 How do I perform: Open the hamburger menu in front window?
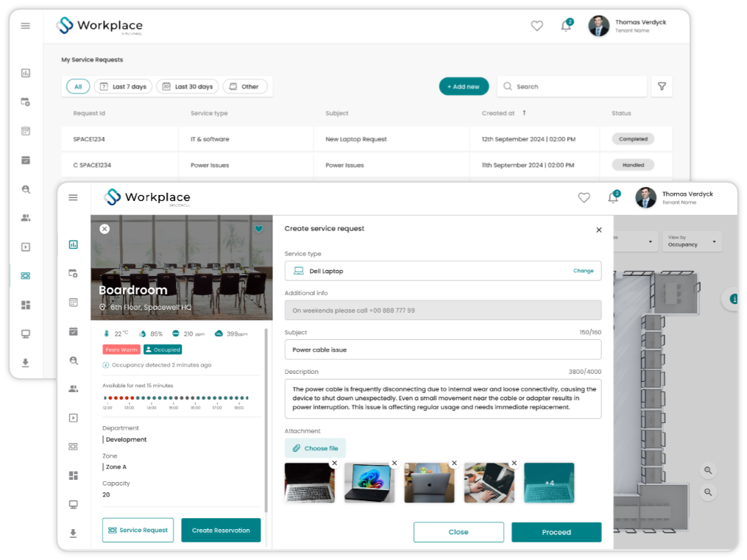[x=73, y=197]
